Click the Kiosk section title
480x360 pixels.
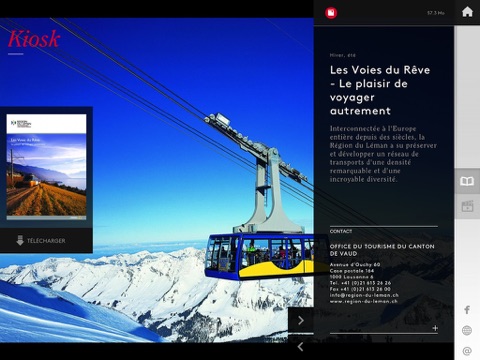click(x=34, y=39)
